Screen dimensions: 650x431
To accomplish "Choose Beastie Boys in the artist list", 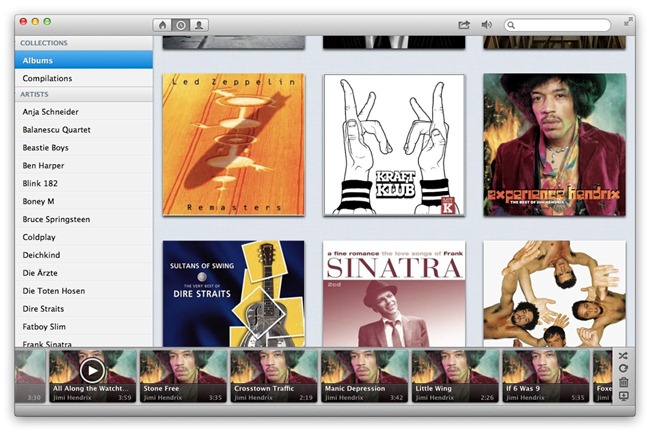I will coord(84,148).
